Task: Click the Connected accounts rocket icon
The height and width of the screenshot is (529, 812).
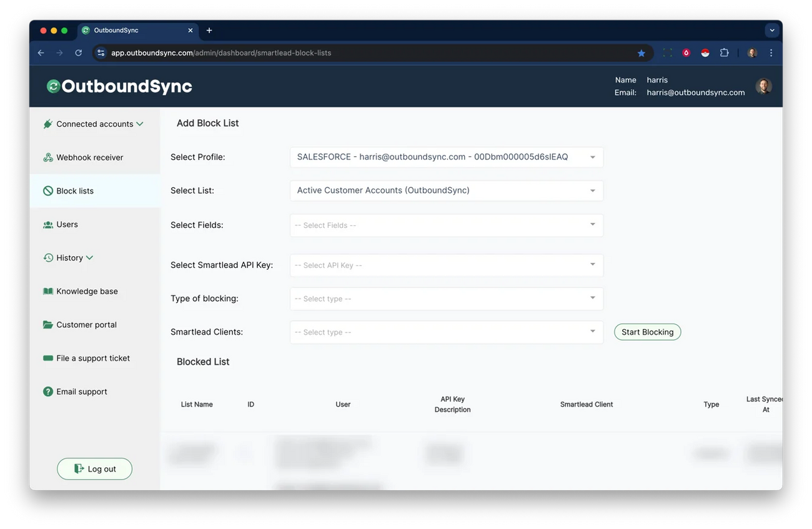Action: [x=48, y=124]
